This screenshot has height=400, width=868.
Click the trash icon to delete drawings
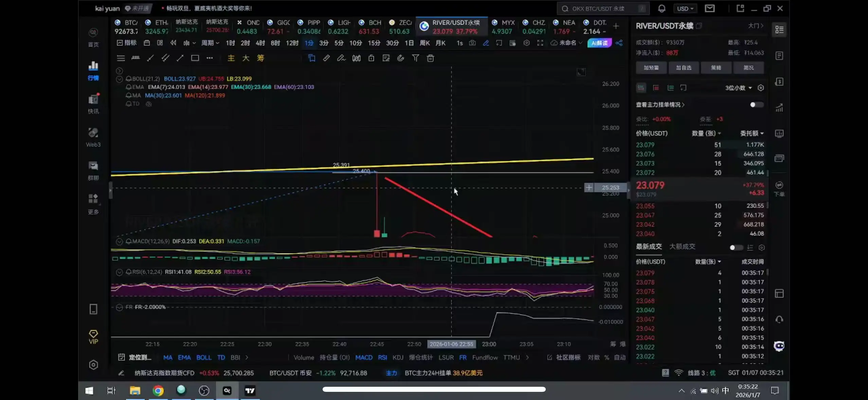[430, 58]
